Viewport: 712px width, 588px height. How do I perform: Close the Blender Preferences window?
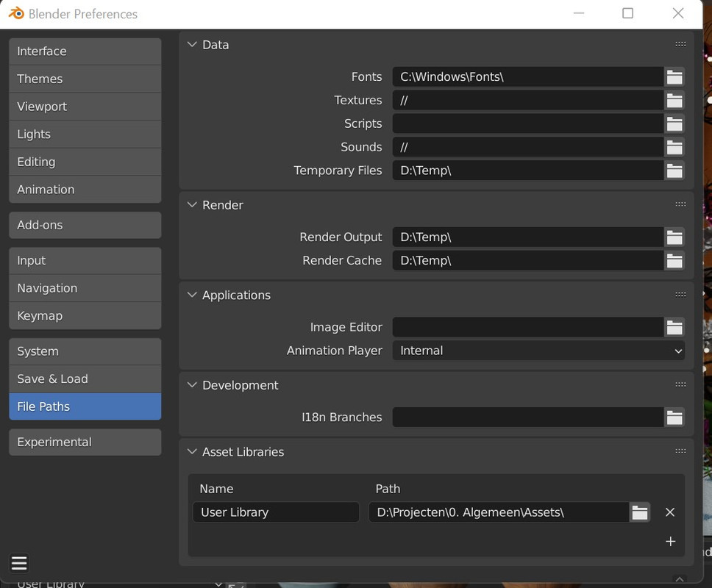point(678,14)
